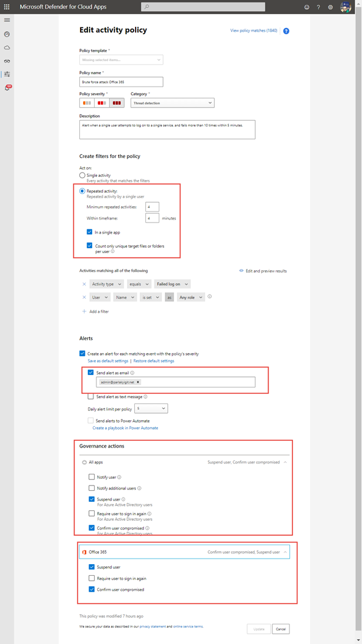
Task: Expand the hamburger navigation menu
Action: [7, 20]
